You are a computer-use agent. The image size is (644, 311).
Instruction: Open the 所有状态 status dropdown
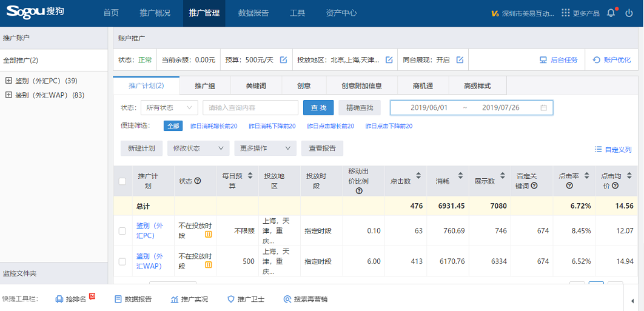point(169,108)
